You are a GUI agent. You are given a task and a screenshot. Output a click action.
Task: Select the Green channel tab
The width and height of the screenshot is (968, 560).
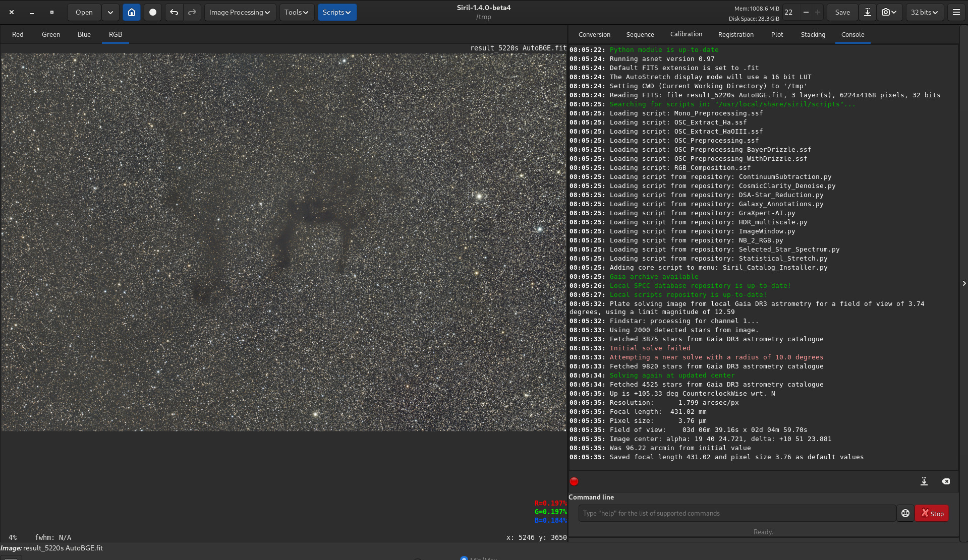[51, 34]
